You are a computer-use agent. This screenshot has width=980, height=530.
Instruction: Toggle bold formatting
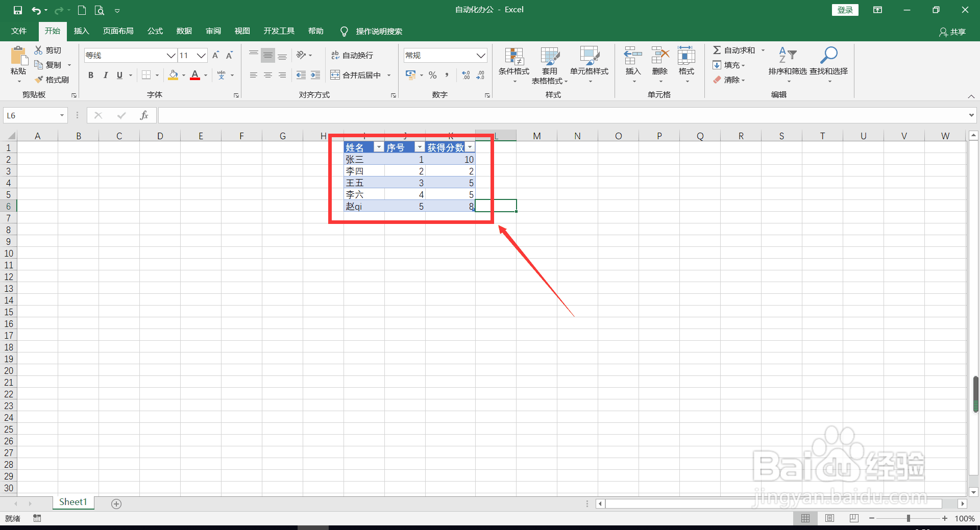pos(91,75)
